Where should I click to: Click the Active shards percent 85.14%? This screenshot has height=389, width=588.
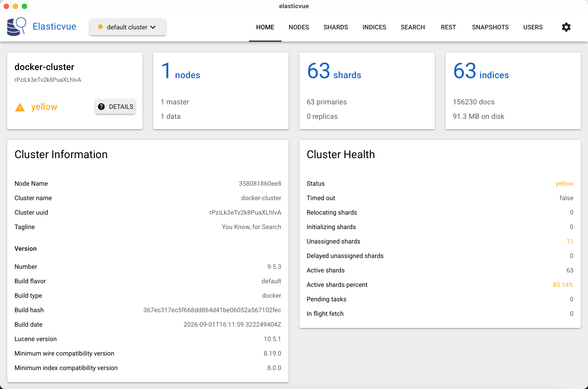point(563,285)
